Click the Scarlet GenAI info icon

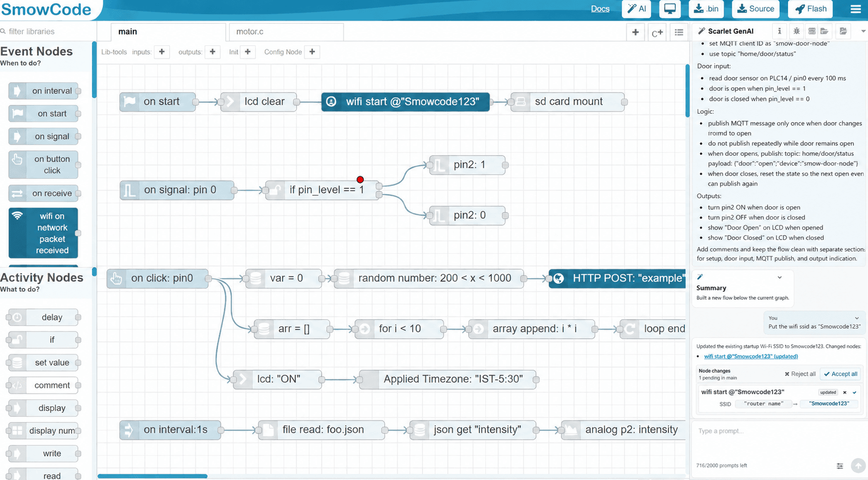tap(779, 31)
